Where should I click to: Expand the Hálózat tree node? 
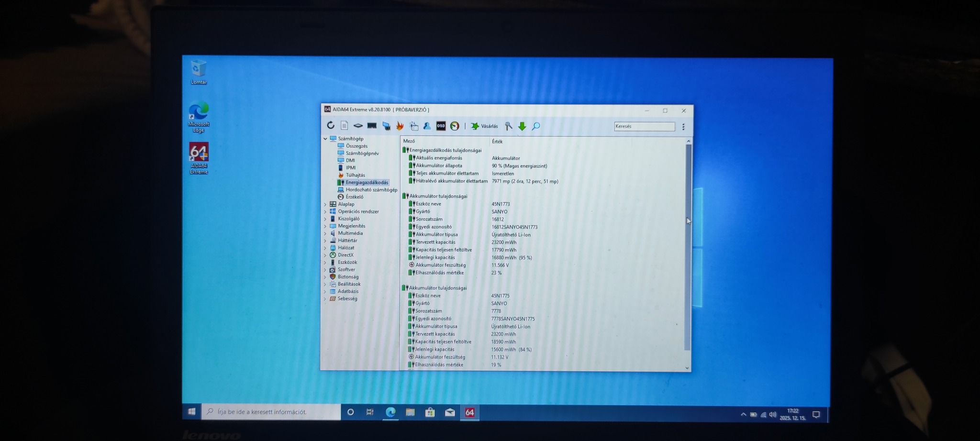[325, 248]
